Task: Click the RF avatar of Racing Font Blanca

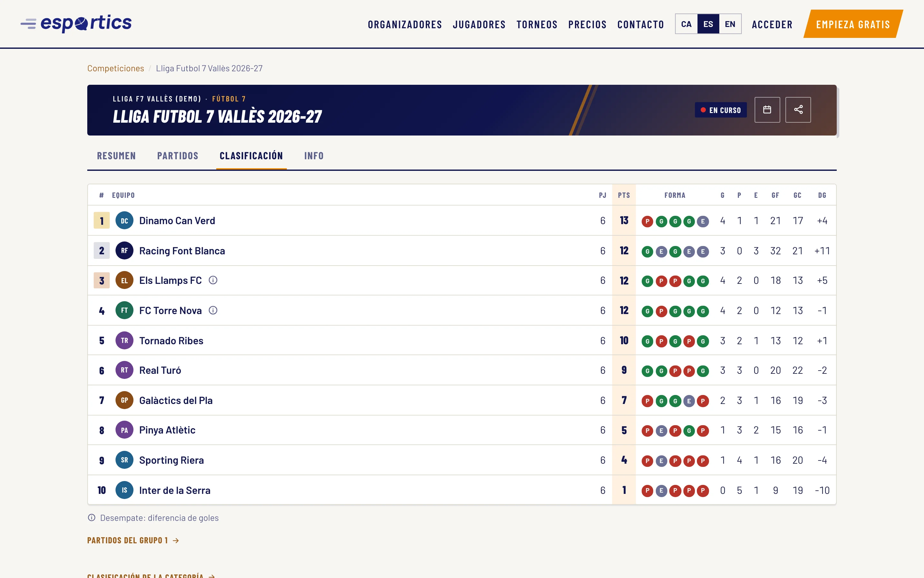Action: (124, 251)
